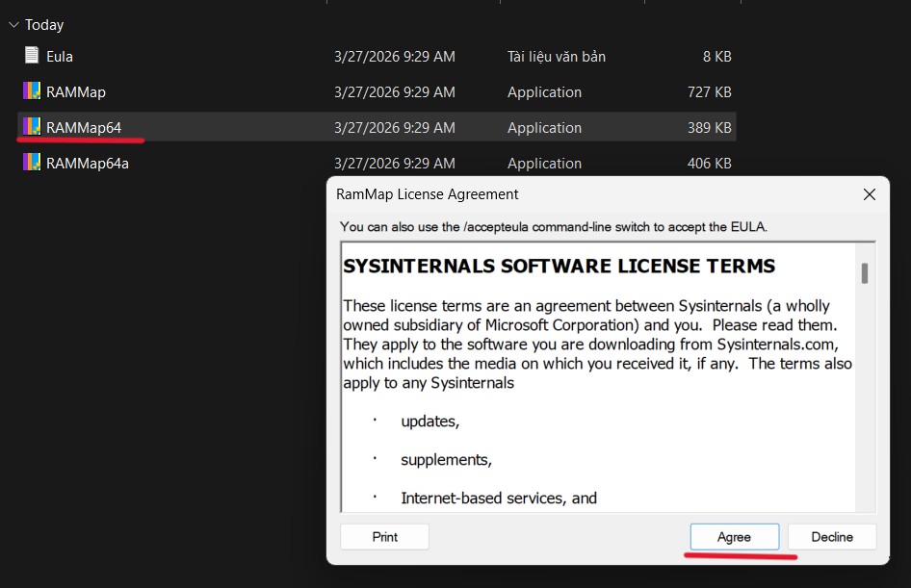The height and width of the screenshot is (588, 911).
Task: Click the RAMMap64 application icon
Action: [32, 127]
